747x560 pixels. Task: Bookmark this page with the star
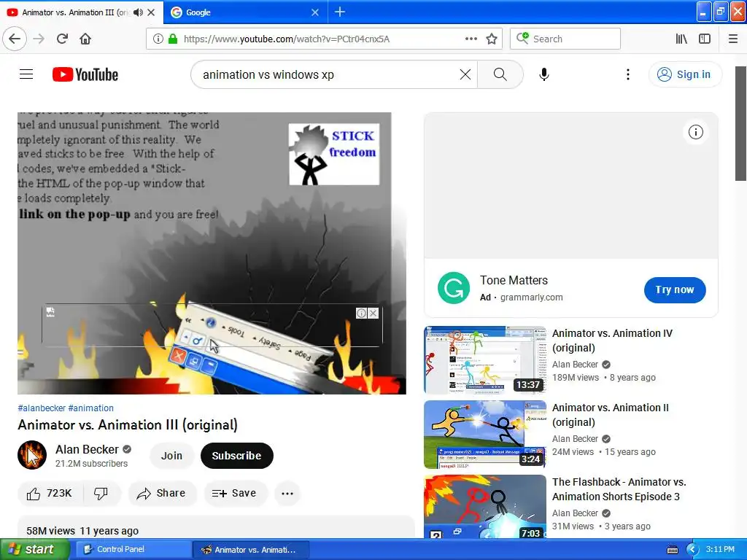click(492, 39)
